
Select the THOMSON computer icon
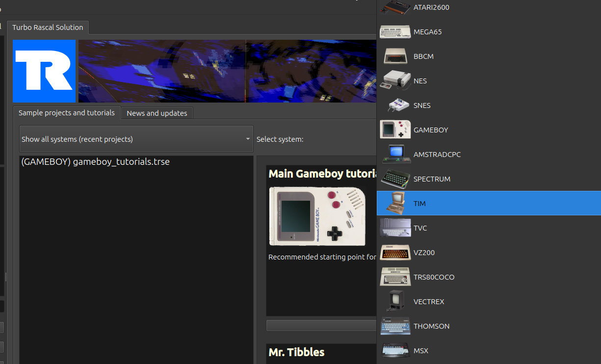pyautogui.click(x=395, y=326)
